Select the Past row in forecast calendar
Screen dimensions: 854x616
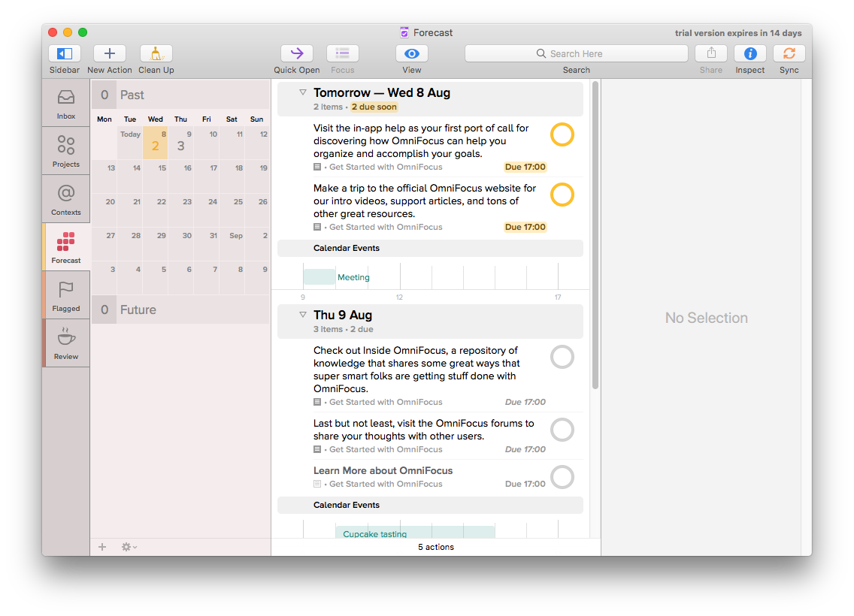180,95
